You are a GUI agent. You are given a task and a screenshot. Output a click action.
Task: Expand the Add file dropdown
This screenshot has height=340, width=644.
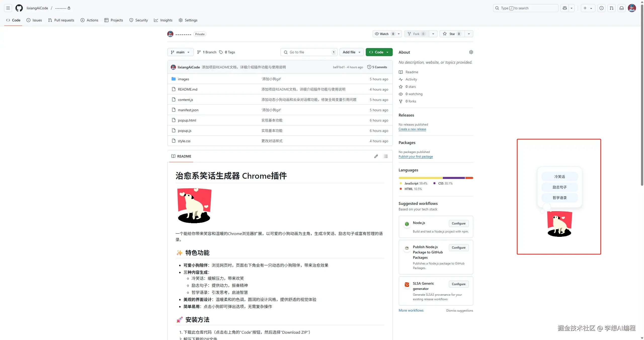coord(351,52)
